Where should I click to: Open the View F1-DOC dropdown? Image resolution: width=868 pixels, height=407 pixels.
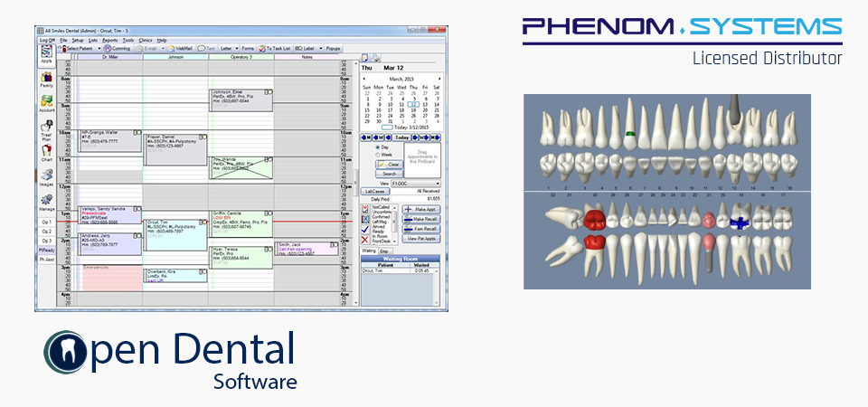coord(416,183)
